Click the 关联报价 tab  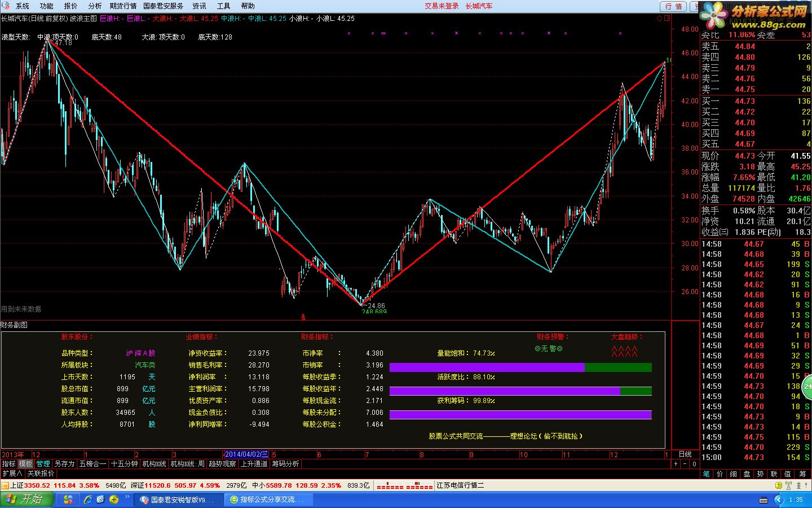[41, 474]
